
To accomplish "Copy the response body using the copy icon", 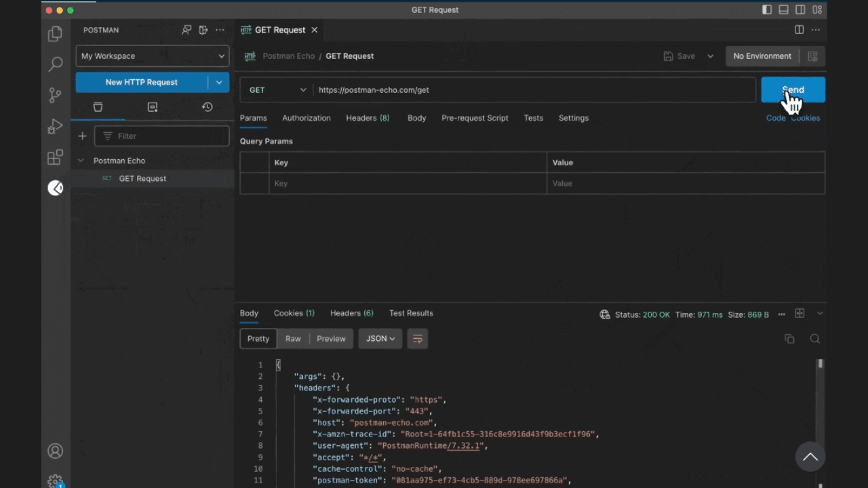I will [x=789, y=338].
